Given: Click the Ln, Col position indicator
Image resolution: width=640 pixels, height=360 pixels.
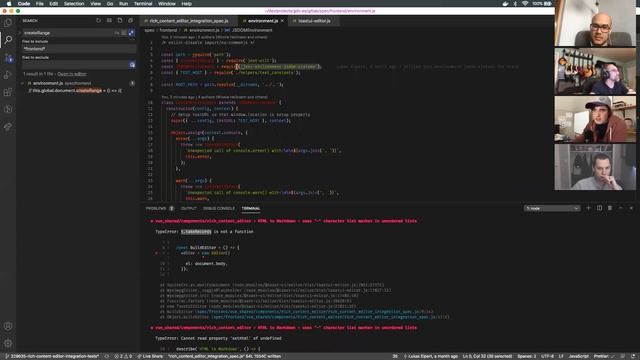Looking at the screenshot, I should [x=487, y=356].
